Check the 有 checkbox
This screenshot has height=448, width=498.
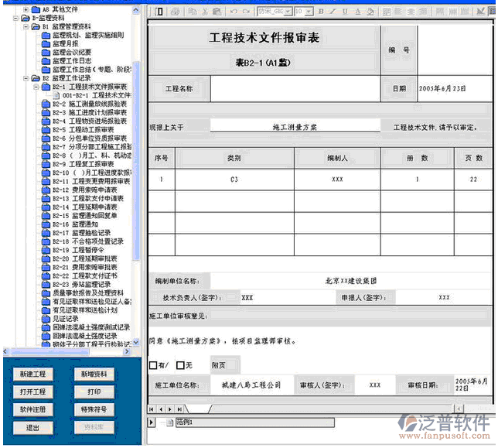pyautogui.click(x=152, y=365)
